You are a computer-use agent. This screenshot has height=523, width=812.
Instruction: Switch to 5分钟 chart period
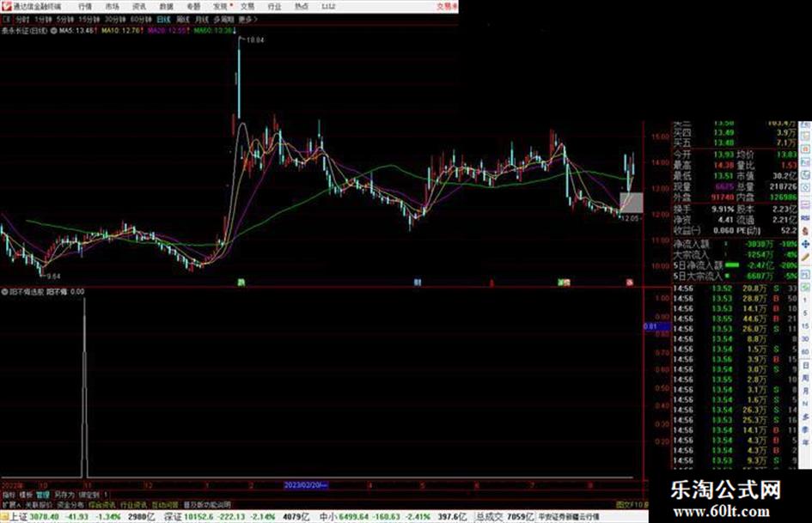[x=64, y=20]
